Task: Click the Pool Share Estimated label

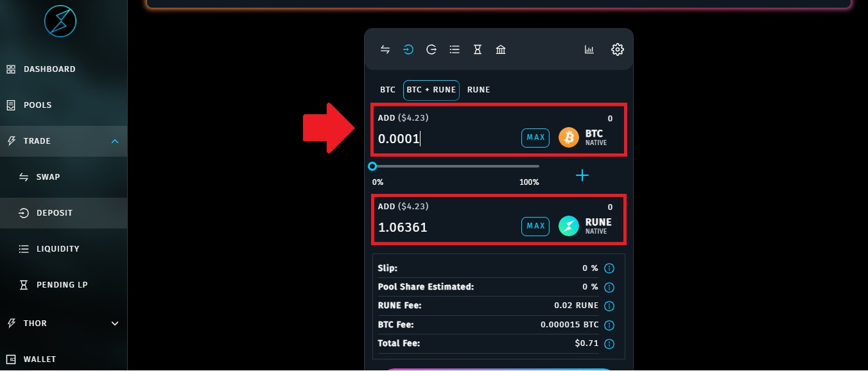Action: coord(426,287)
